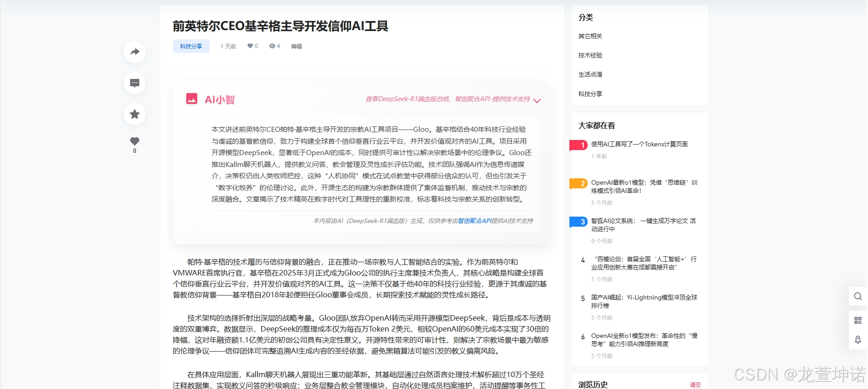Open 智狐AI论文系统 article
The image size is (868, 389).
pyautogui.click(x=643, y=225)
